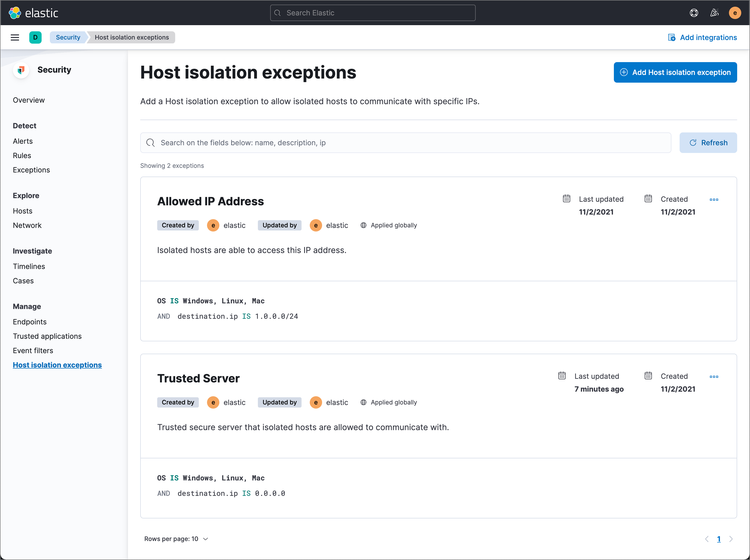Viewport: 750px width, 560px height.
Task: Click Updated by elastic avatar on Allowed IP Address
Action: click(x=316, y=226)
